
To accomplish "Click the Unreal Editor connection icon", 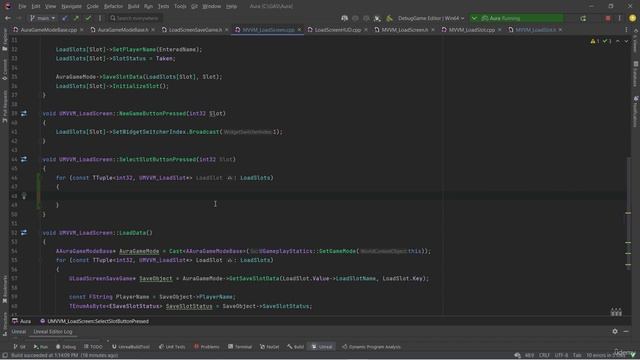I will (344, 18).
